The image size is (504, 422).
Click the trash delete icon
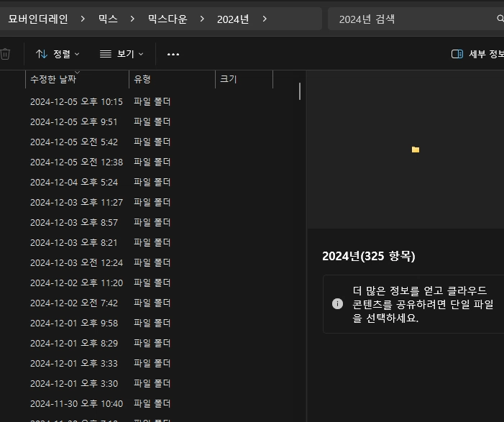(x=5, y=54)
